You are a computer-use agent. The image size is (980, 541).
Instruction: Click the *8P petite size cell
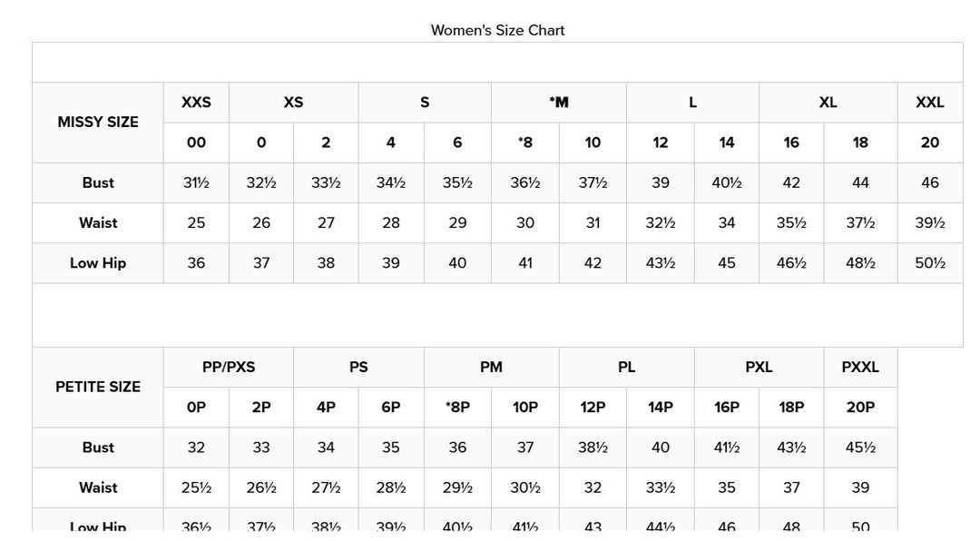click(x=457, y=408)
